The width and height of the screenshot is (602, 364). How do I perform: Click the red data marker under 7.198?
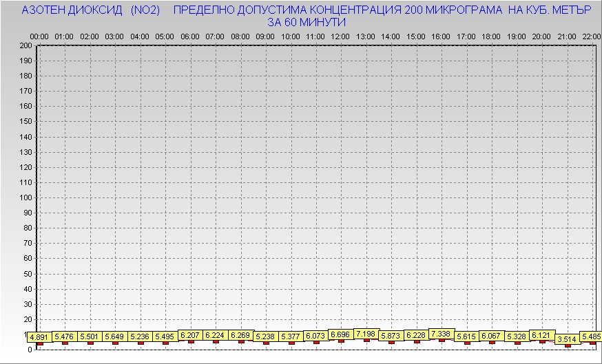click(x=366, y=340)
